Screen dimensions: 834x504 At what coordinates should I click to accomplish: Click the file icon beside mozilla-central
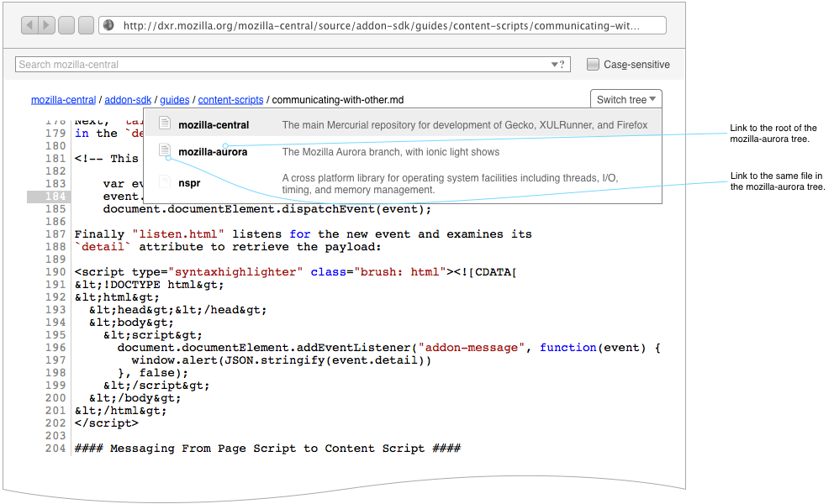165,123
